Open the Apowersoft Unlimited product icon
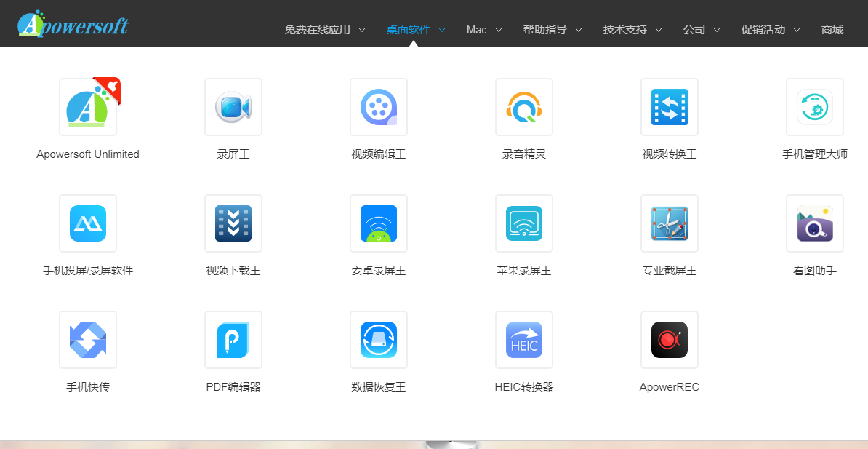Image resolution: width=868 pixels, height=449 pixels. 88,107
